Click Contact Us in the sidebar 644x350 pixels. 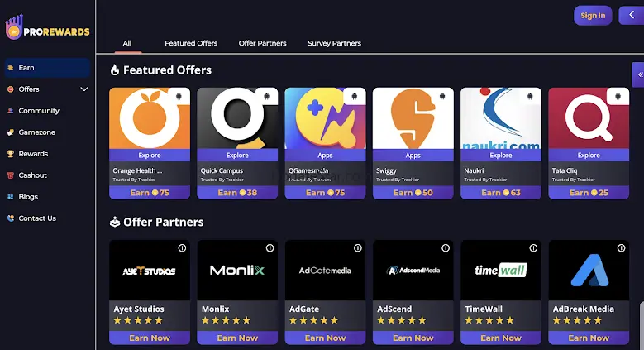pyautogui.click(x=37, y=218)
